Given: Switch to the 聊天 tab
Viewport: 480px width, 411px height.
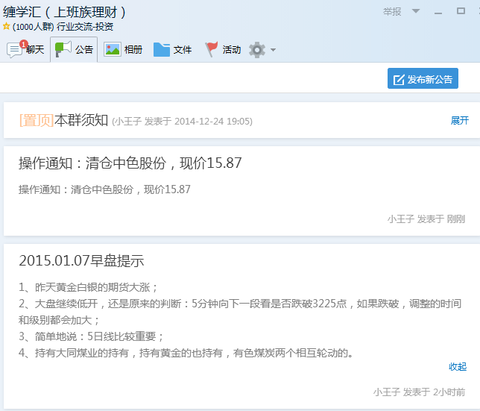Looking at the screenshot, I should pos(35,50).
